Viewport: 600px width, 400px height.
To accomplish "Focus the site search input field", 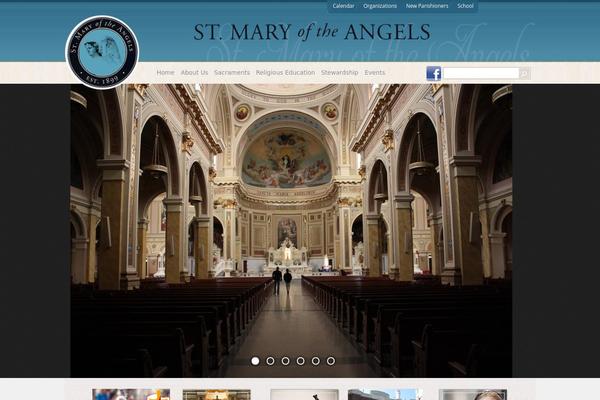I will point(481,73).
